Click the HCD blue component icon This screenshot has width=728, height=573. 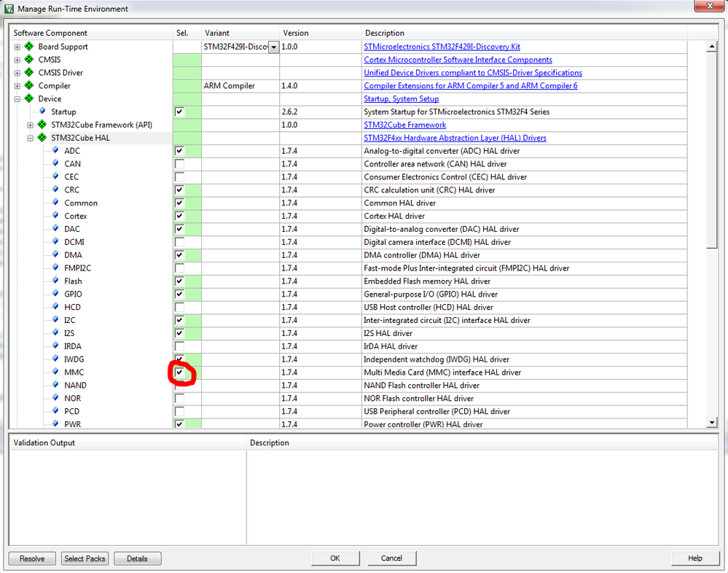tap(55, 306)
